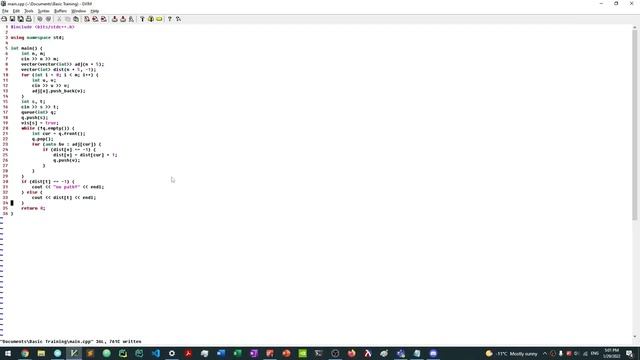Open Visual Studio Code from the taskbar

click(x=156, y=353)
